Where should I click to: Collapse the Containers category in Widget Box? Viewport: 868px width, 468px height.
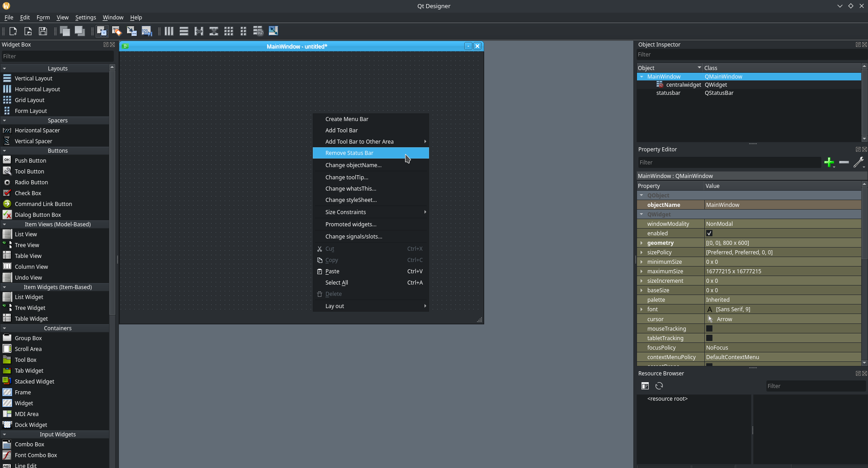[x=5, y=328]
